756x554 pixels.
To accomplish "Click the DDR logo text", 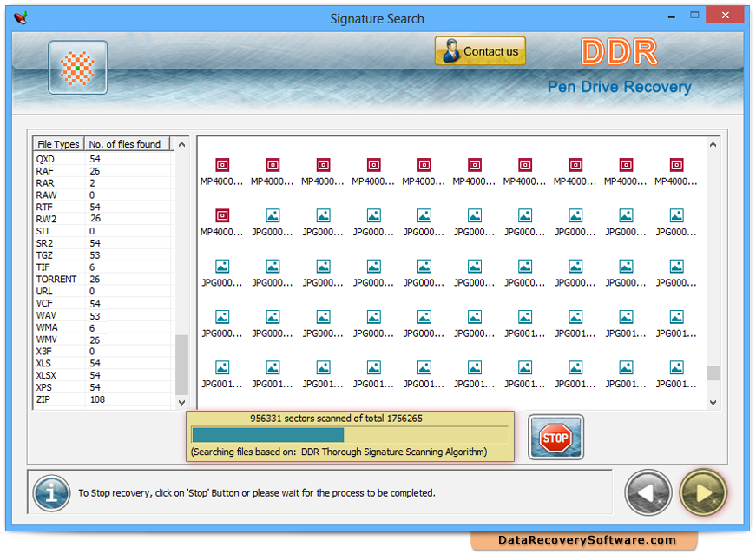I will 619,51.
